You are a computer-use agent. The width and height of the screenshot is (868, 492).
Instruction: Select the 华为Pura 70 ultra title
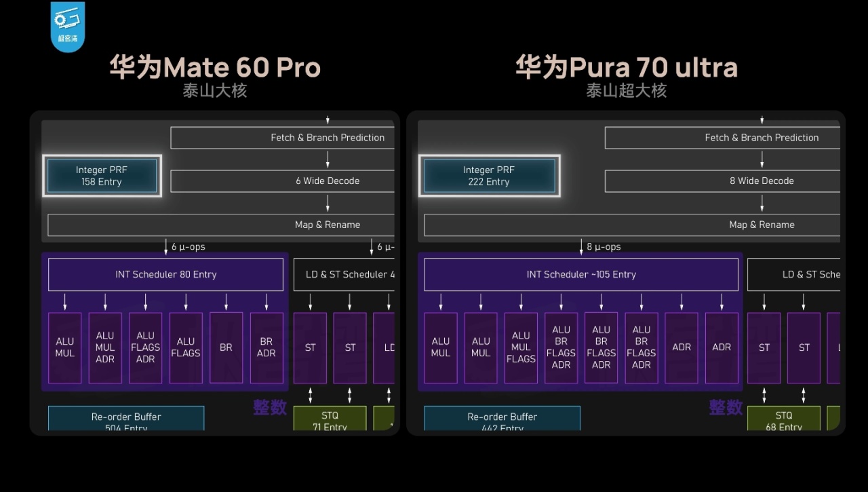point(627,67)
